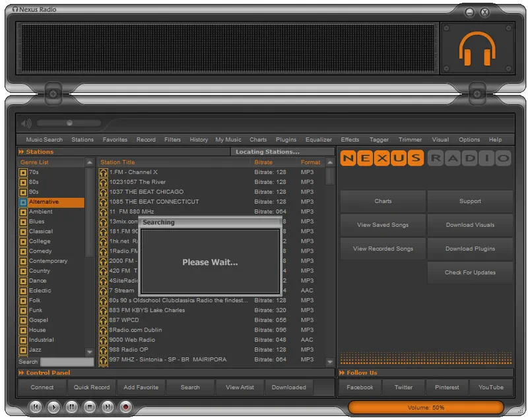Click the genre icon next to Country
Screen dimensions: 528x420
(23, 271)
